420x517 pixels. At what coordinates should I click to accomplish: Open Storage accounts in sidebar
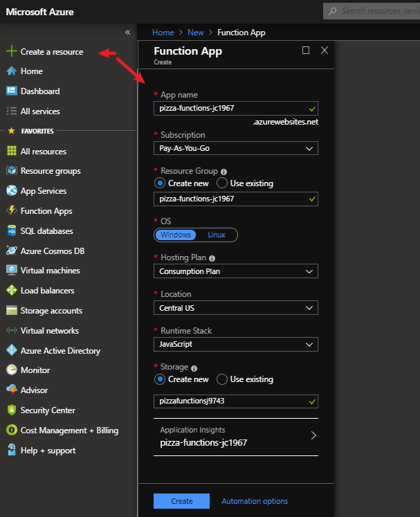tap(51, 311)
